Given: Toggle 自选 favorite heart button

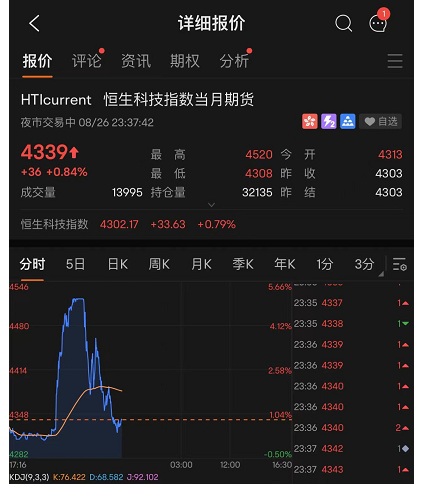Looking at the screenshot, I should point(380,121).
